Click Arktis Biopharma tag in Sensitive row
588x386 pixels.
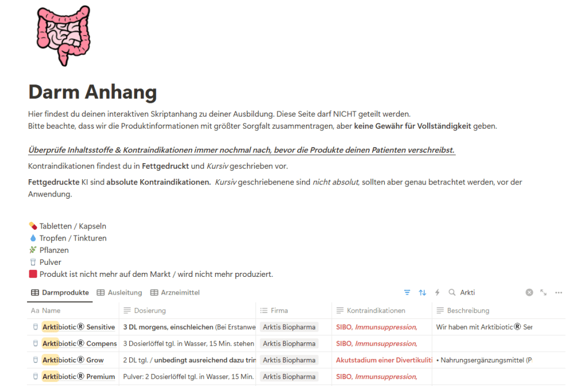pos(289,327)
